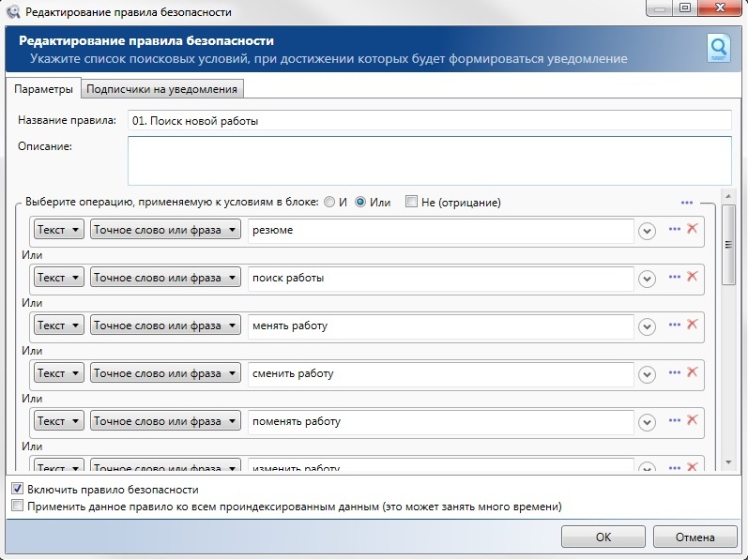Open block options dots above the conditions list

point(686,202)
